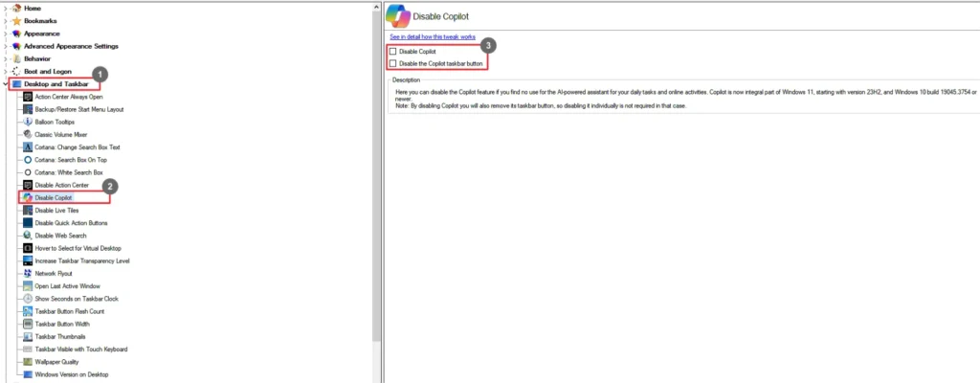Expand the Bookmarks tree node
Viewport: 980px width, 383px height.
5,21
